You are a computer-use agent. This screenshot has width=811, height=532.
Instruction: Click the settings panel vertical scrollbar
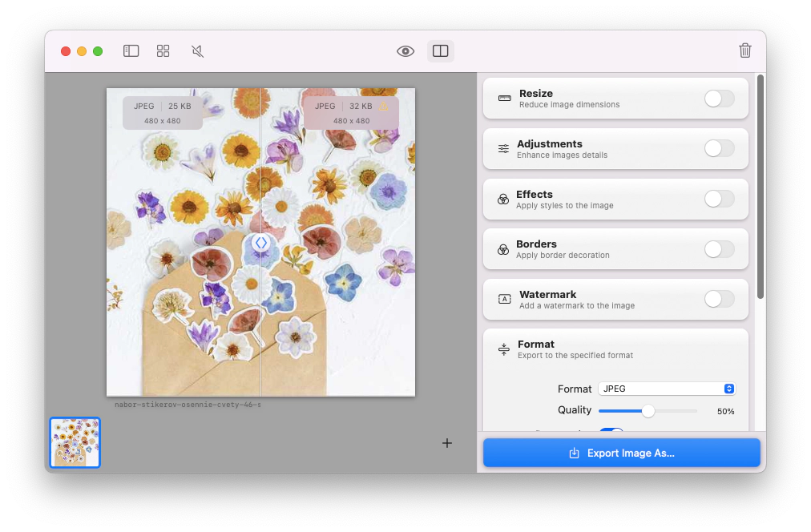click(x=760, y=186)
